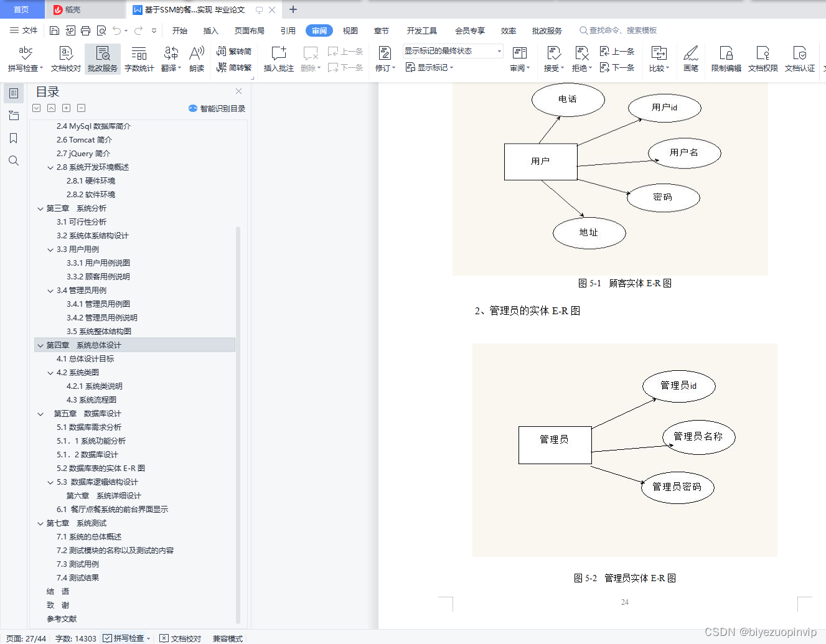Screen dimensions: 826x644
Task: Jump to 参考文献 heading in outline
Action: [x=62, y=619]
